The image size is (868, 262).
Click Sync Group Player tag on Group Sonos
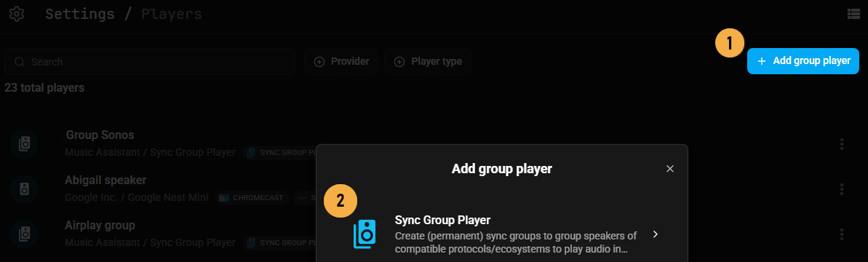click(x=279, y=152)
